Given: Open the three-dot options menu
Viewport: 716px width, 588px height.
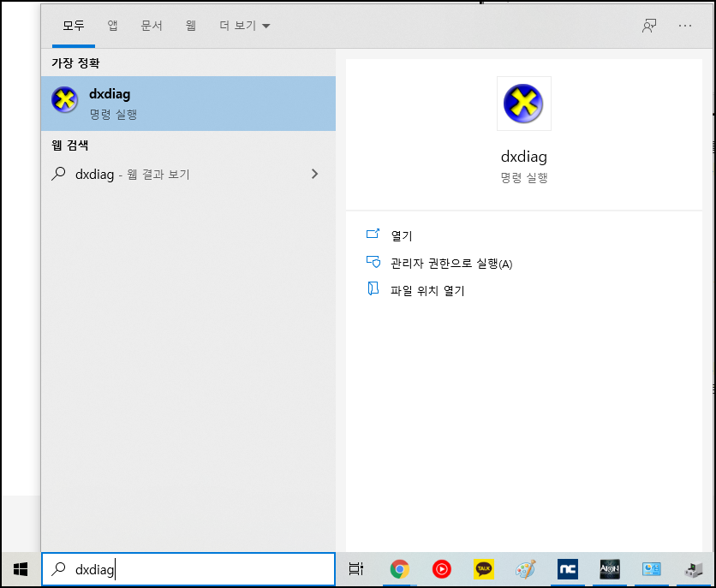Looking at the screenshot, I should 685,26.
